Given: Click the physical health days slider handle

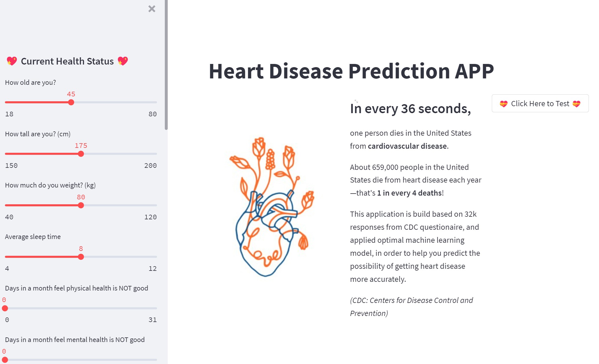Looking at the screenshot, I should click(5, 308).
